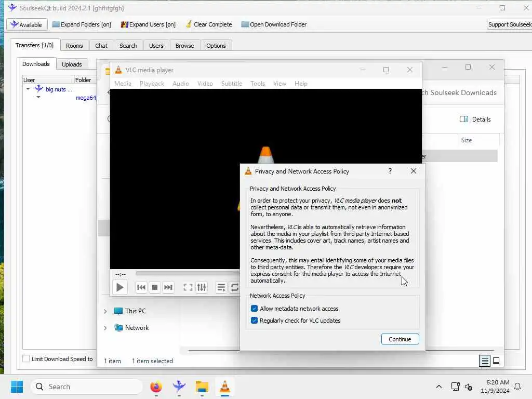This screenshot has height=399, width=532.
Task: Switch to the Rooms tab
Action: pyautogui.click(x=74, y=46)
